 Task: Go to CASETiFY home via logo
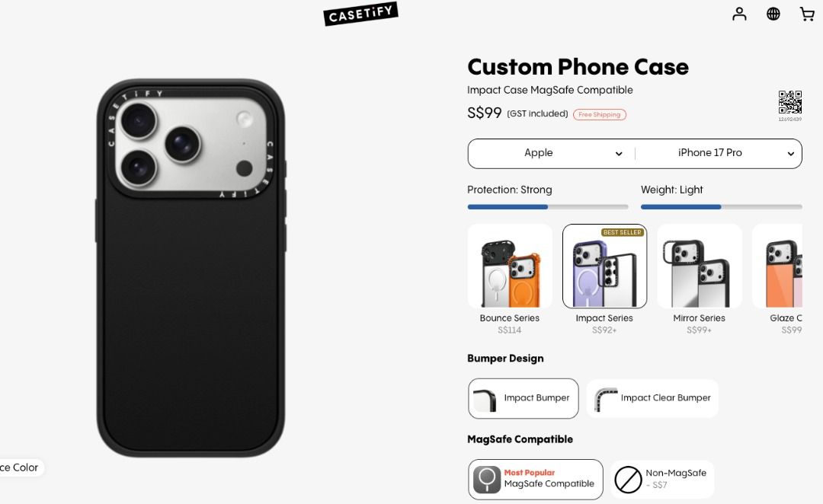pyautogui.click(x=360, y=14)
